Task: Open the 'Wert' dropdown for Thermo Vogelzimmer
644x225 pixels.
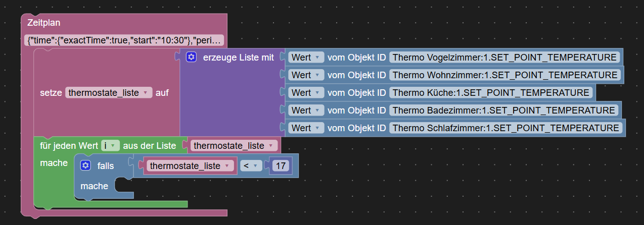Action: (x=306, y=58)
